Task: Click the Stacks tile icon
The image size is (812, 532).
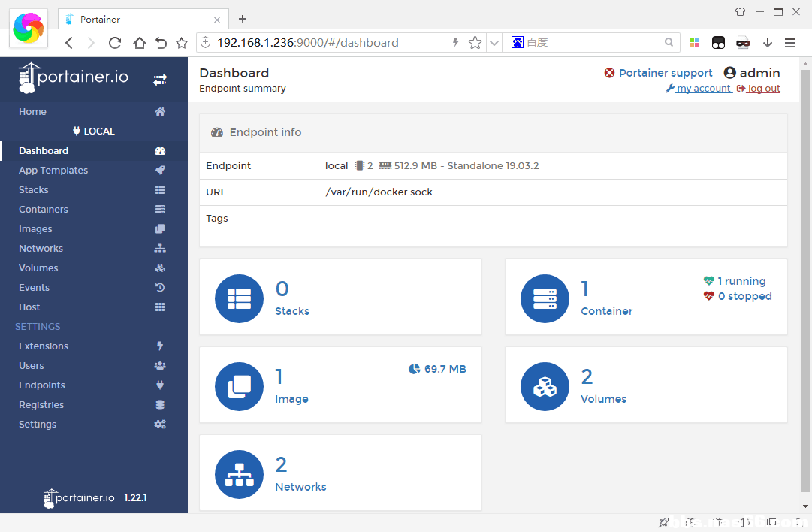Action: (x=239, y=298)
